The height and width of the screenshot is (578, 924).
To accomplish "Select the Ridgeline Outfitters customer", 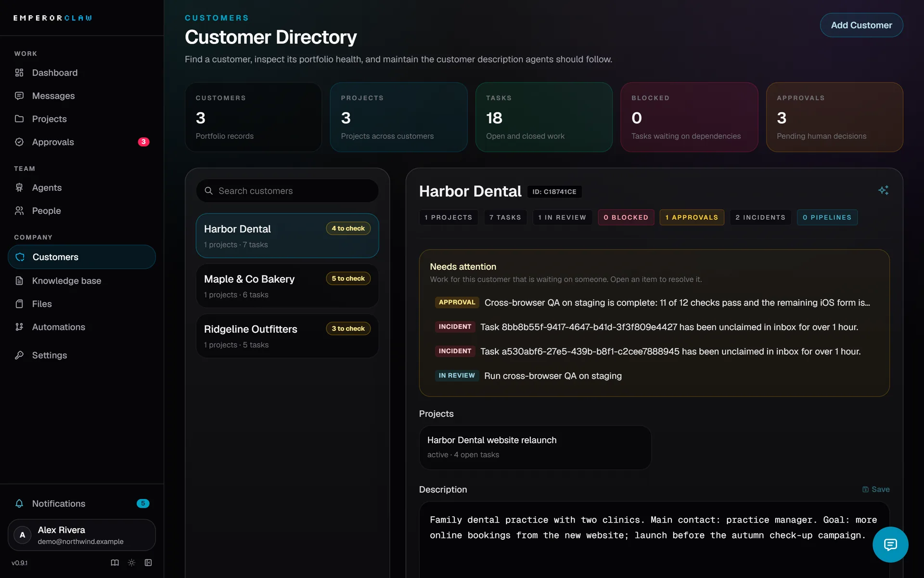I will tap(287, 336).
